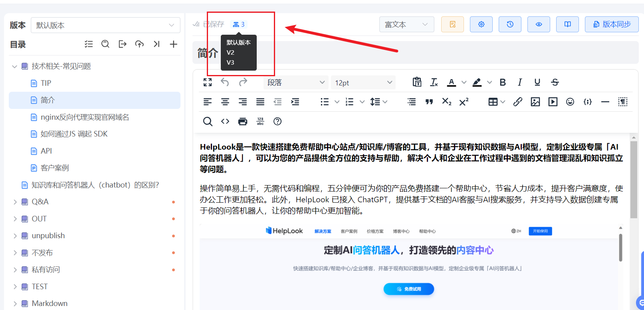Screen dimensions: 644x310
Task: Open the multi-select checklist icon in 目录 header
Action: 89,44
